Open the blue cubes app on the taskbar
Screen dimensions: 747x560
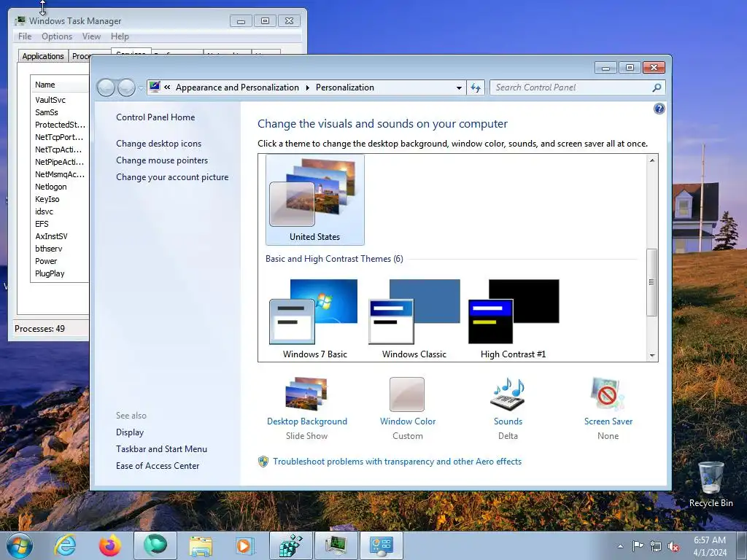tap(291, 545)
